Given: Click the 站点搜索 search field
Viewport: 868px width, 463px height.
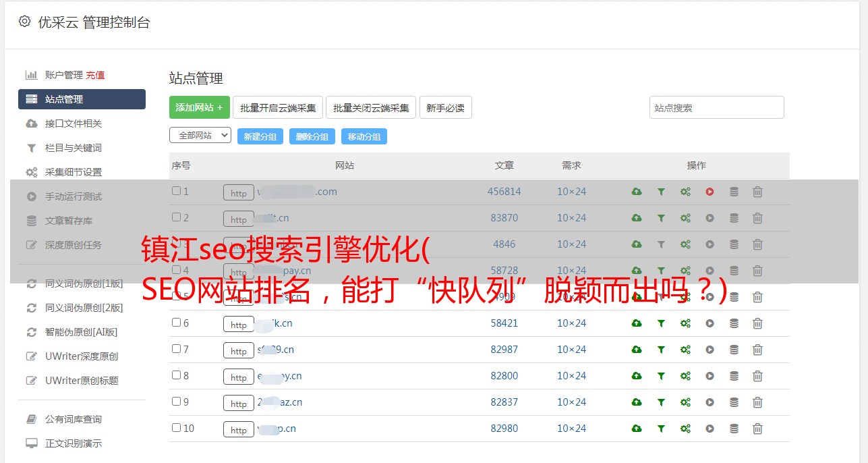Looking at the screenshot, I should point(717,107).
